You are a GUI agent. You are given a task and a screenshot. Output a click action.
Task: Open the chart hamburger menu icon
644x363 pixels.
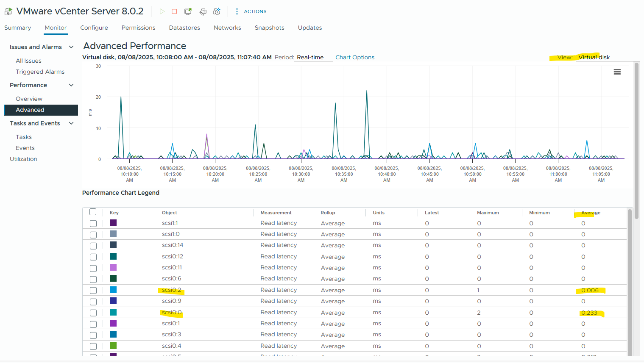click(617, 72)
